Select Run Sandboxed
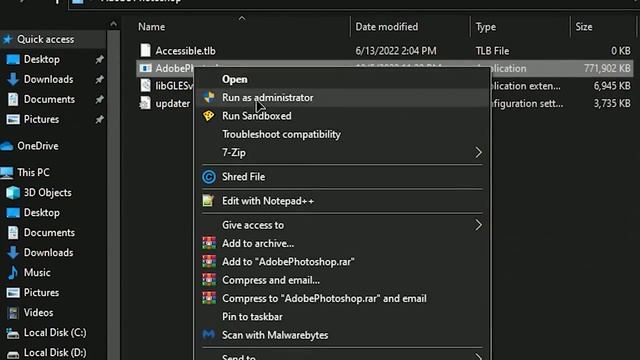 (342, 116)
